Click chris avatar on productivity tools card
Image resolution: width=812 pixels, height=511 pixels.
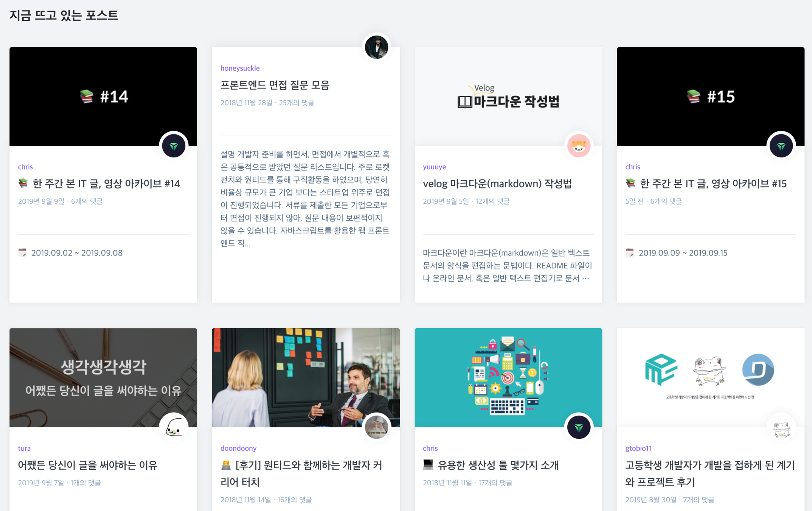579,427
